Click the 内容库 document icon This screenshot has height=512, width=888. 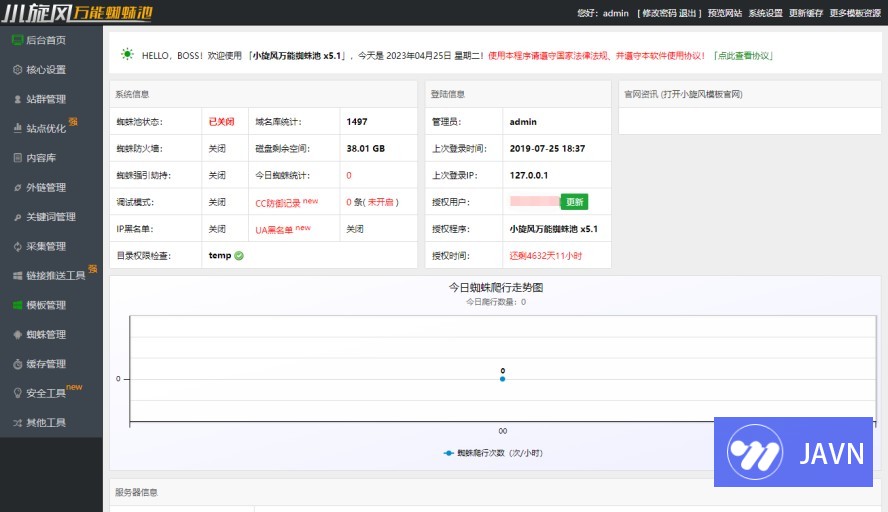18,158
